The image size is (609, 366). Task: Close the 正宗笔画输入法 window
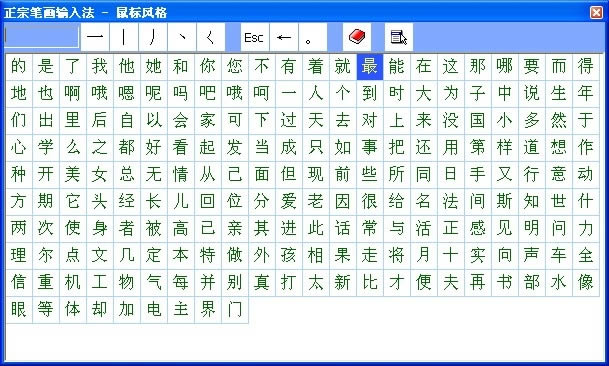597,12
